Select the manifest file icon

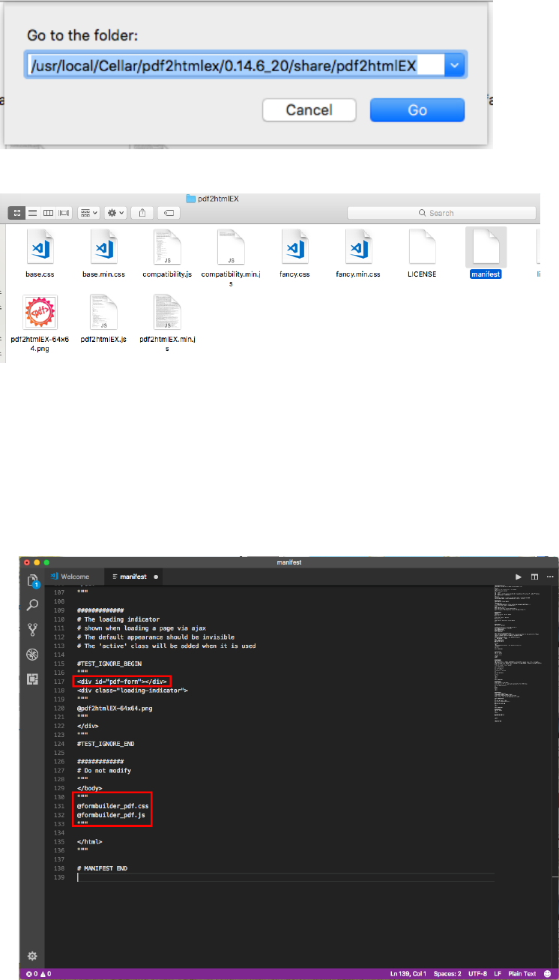pos(486,247)
